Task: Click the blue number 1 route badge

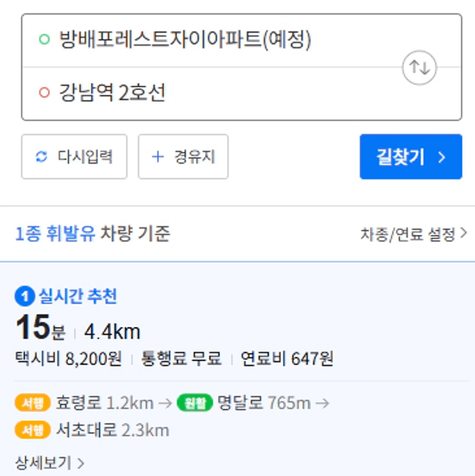Action: point(25,297)
